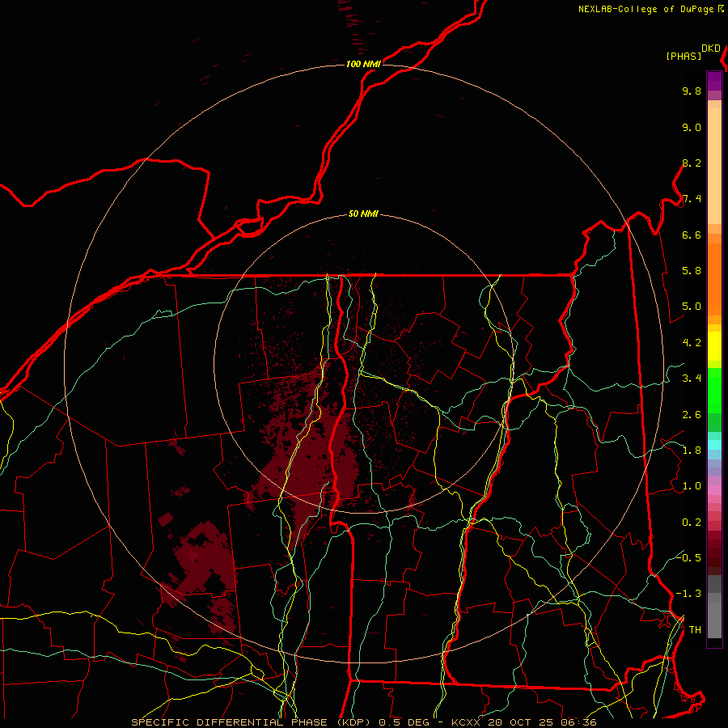Click the 4.2 legend value

point(692,343)
